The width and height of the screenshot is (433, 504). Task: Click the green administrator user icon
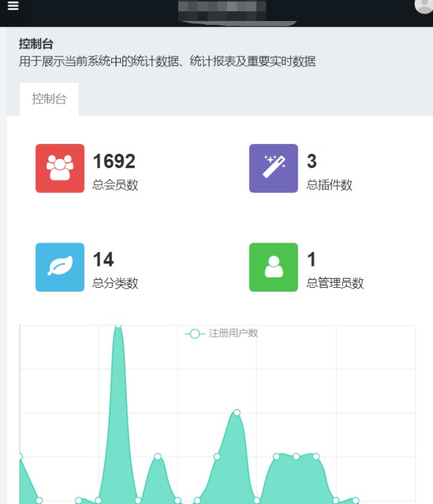tap(273, 267)
